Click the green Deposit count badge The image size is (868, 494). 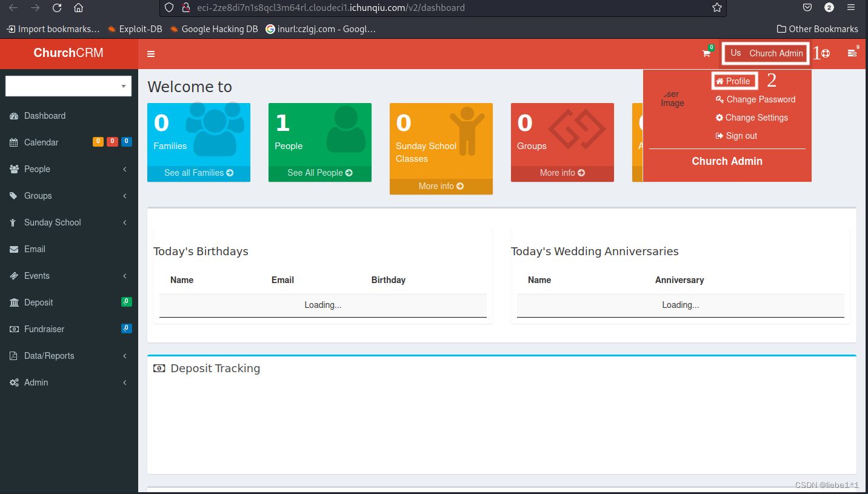tap(127, 301)
